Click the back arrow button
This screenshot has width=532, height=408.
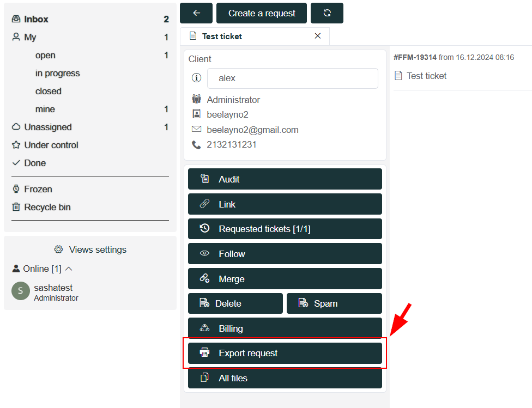point(196,13)
